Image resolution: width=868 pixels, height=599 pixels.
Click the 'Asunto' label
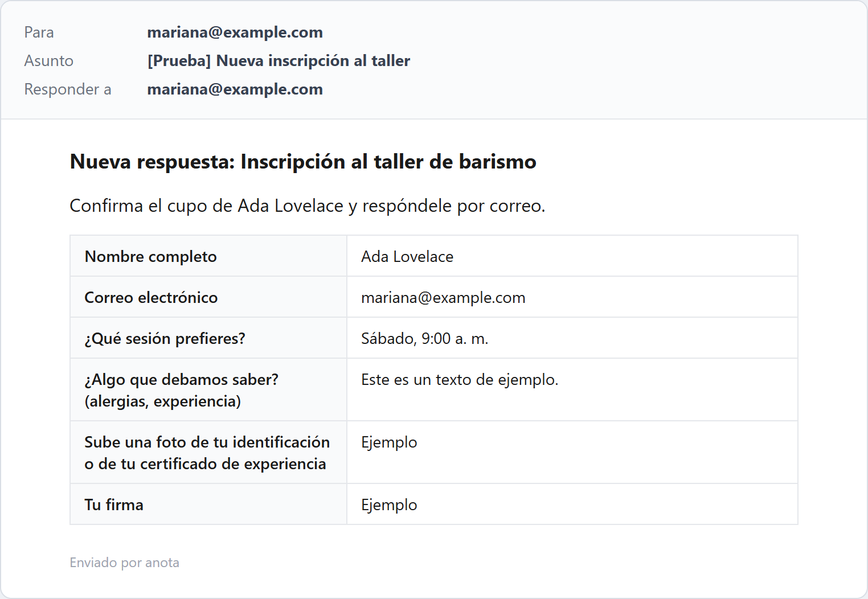click(x=48, y=61)
